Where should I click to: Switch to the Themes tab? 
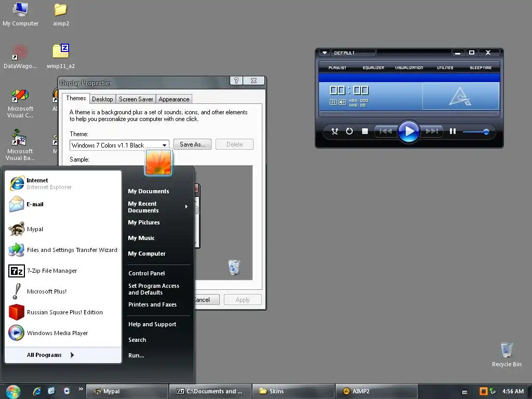coord(76,98)
